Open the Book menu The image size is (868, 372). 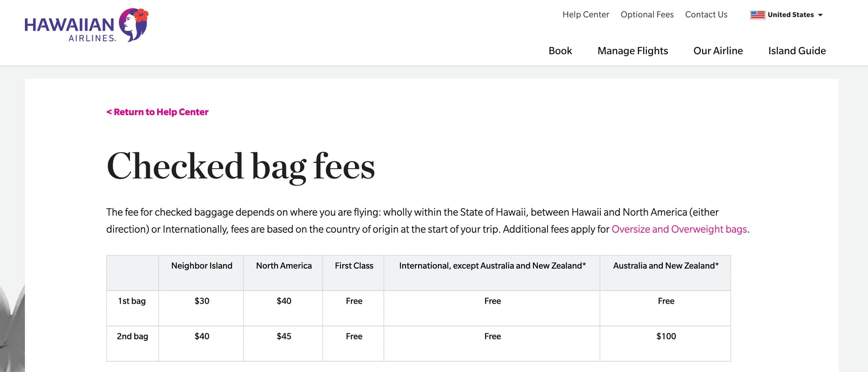(x=560, y=51)
